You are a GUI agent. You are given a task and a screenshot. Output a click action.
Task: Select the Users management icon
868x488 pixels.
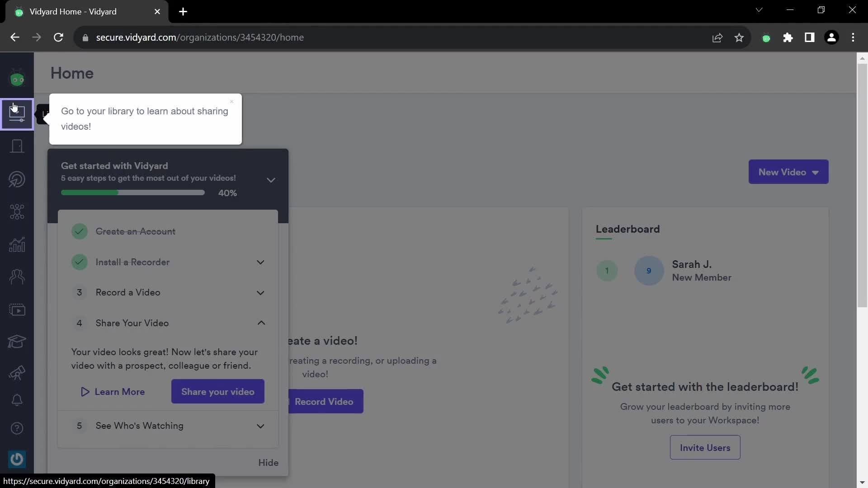click(16, 276)
